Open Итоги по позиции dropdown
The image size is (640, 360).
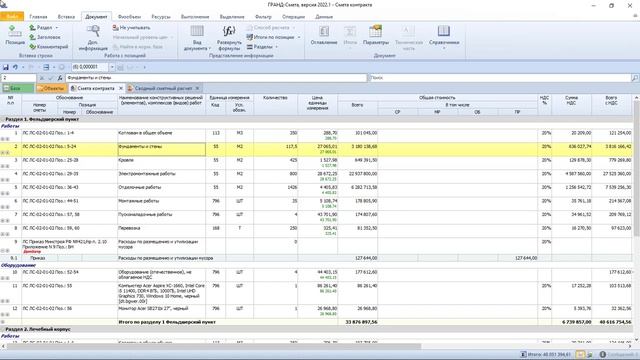click(x=273, y=37)
